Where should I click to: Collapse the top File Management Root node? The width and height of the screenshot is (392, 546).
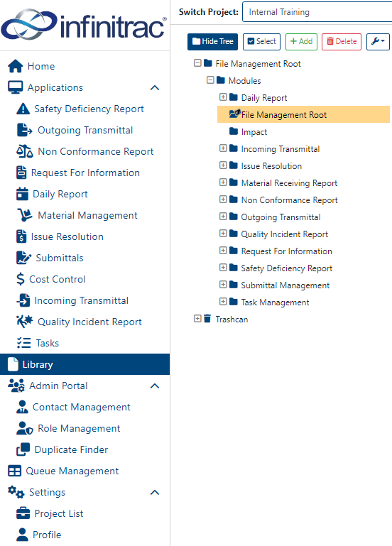point(197,63)
